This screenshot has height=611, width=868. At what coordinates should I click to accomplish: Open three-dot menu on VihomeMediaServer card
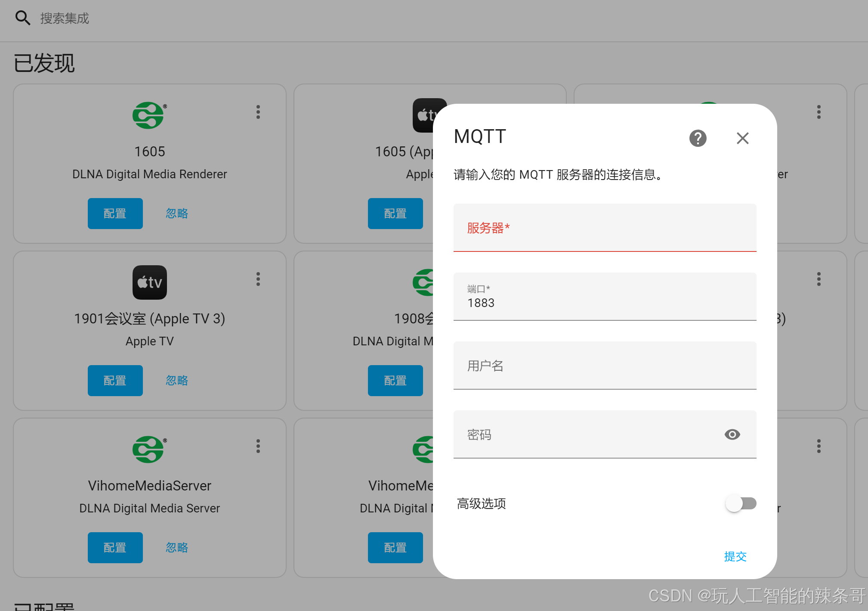pyautogui.click(x=258, y=446)
